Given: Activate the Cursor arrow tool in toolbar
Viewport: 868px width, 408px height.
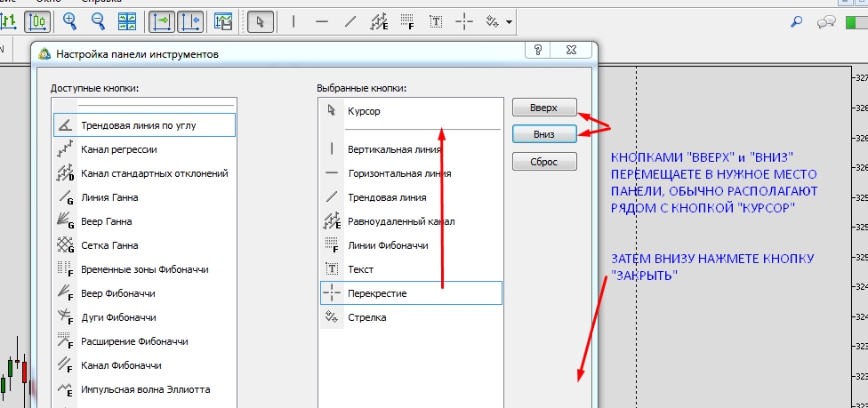Looking at the screenshot, I should (x=261, y=22).
